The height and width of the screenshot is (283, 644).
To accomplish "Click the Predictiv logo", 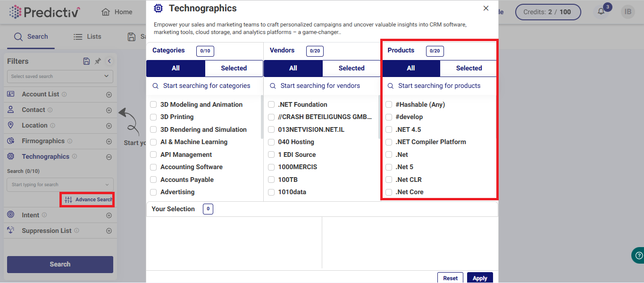I will 44,12.
